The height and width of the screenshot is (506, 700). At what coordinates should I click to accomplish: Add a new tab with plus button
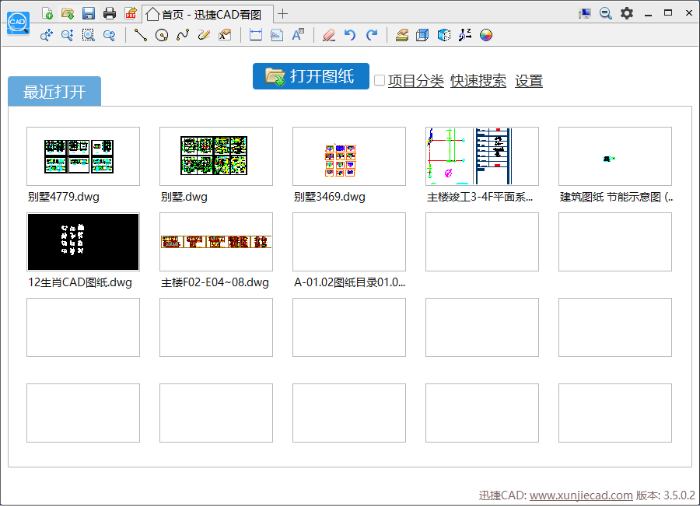point(283,14)
